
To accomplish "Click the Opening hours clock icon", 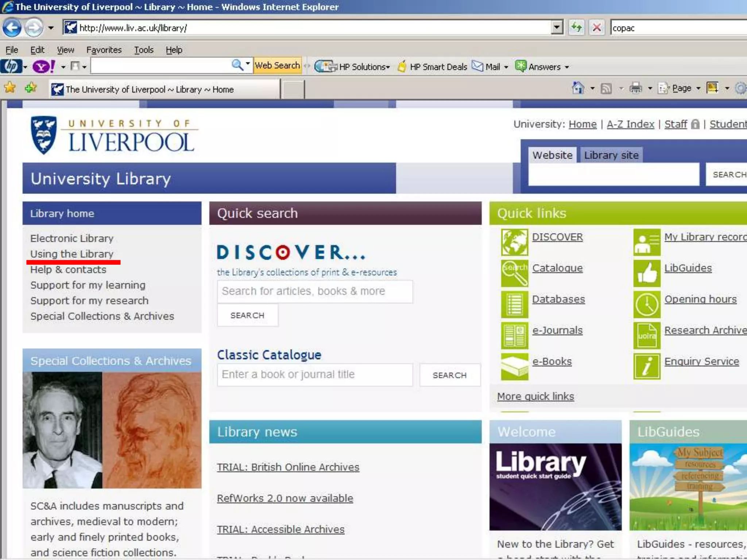I will point(647,304).
